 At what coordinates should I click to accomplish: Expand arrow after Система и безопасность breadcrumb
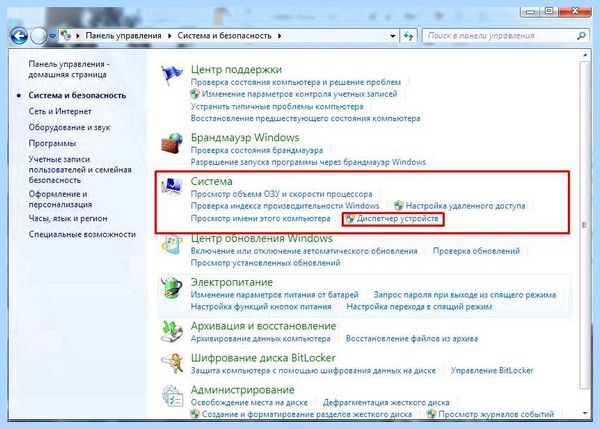pos(279,36)
